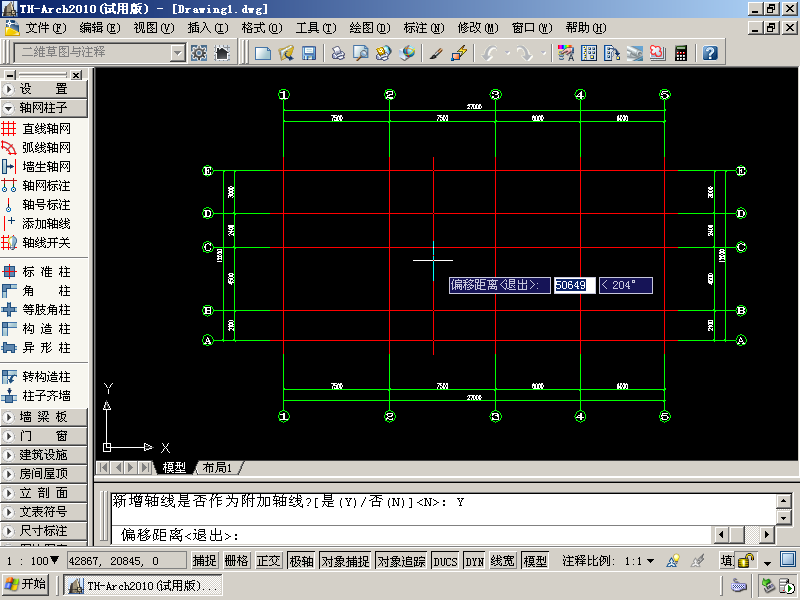800x600 pixels.
Task: Toggle 正交 ortho mode
Action: coord(268,561)
